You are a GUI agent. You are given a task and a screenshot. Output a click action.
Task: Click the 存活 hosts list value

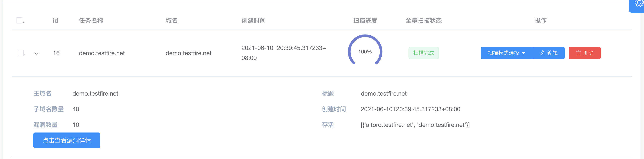coord(415,125)
